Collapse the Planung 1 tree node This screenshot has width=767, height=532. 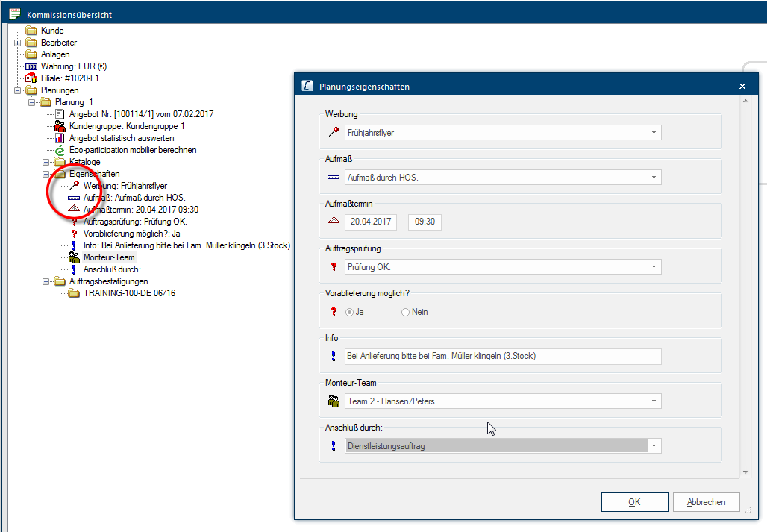click(32, 102)
